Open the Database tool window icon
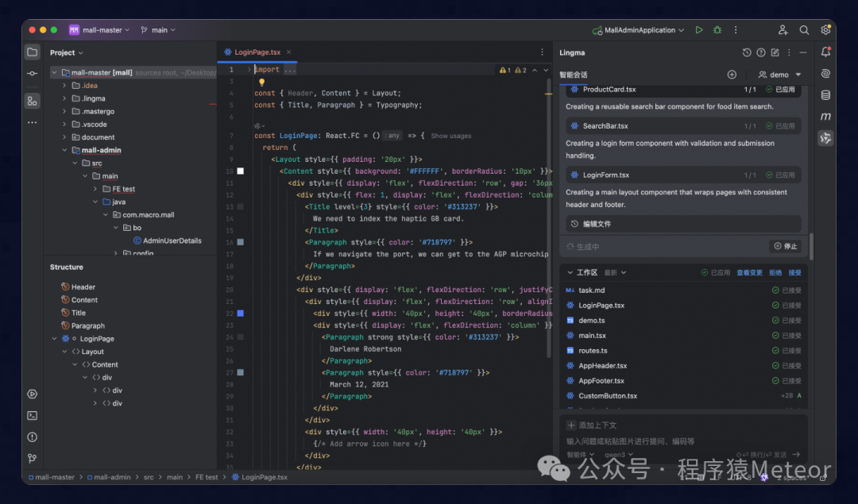 [825, 95]
